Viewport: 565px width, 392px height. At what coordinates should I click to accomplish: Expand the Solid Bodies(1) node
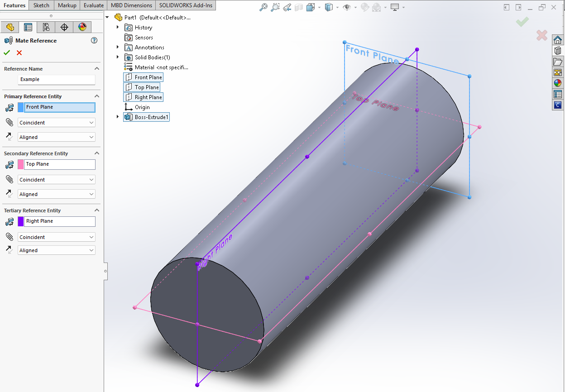click(x=118, y=57)
